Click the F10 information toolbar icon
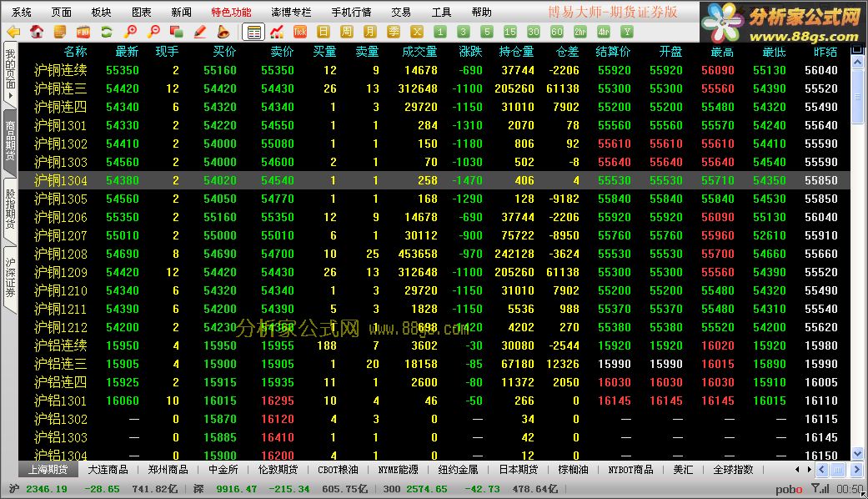The image size is (868, 499). [83, 32]
